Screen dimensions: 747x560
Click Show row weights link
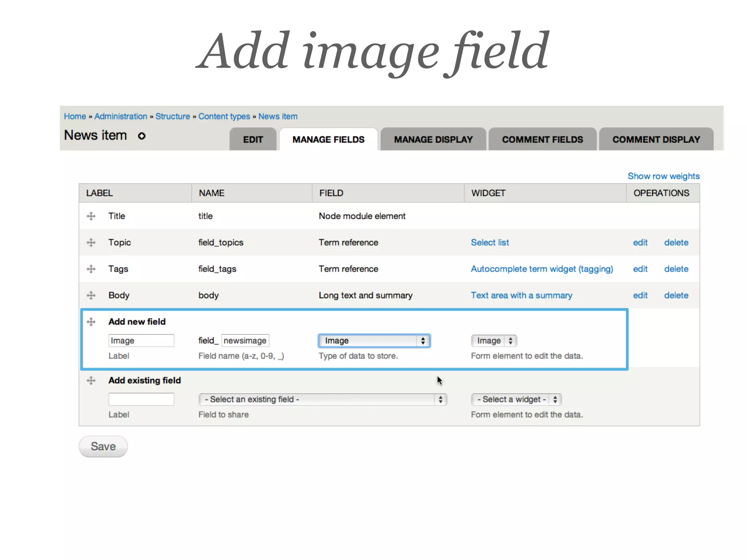point(663,176)
